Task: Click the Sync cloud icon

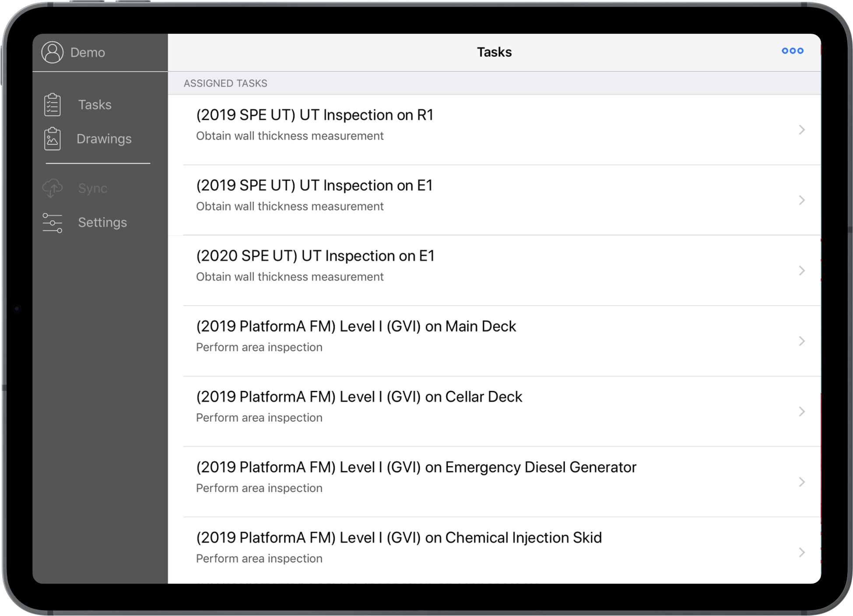Action: (53, 188)
